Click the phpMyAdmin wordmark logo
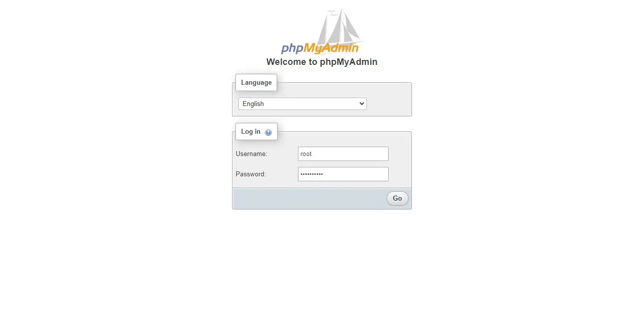 pyautogui.click(x=320, y=48)
